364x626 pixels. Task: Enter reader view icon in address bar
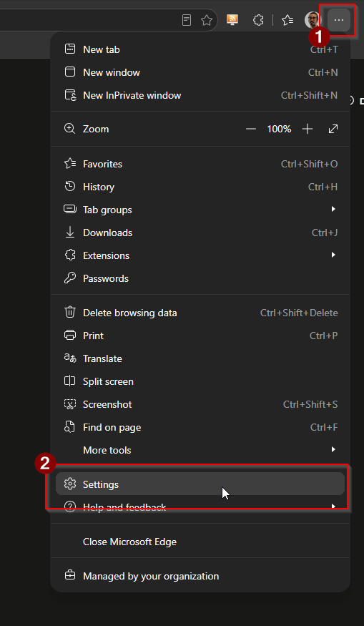point(187,20)
